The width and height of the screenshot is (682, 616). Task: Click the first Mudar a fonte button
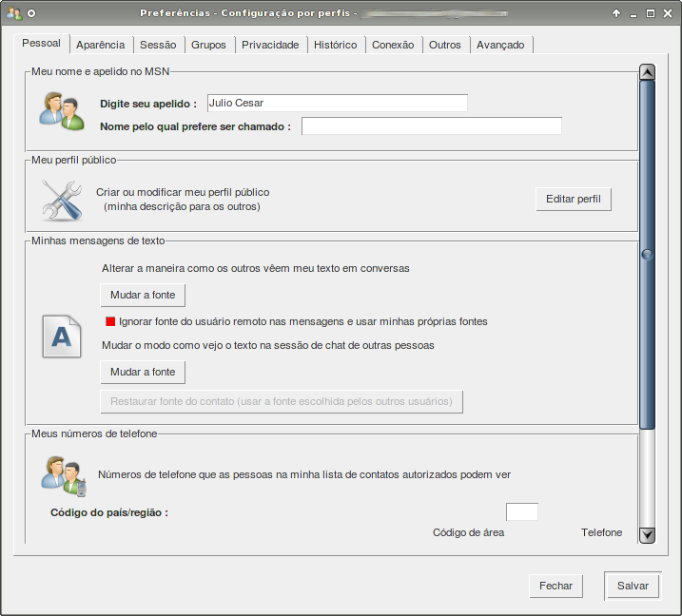pyautogui.click(x=143, y=296)
